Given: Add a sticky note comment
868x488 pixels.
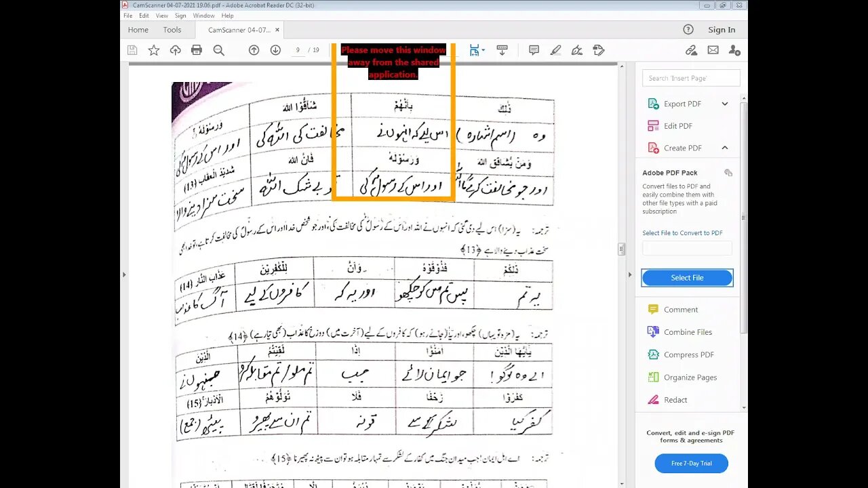Looking at the screenshot, I should coord(534,50).
